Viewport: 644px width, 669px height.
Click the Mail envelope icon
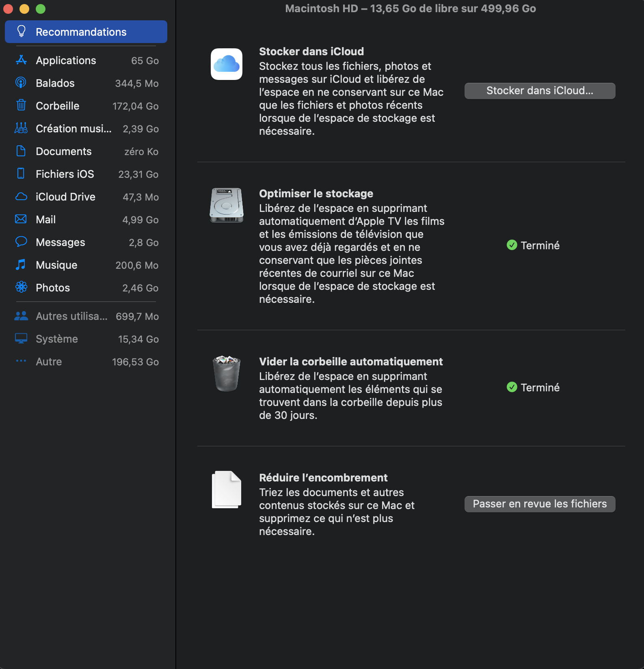(21, 219)
